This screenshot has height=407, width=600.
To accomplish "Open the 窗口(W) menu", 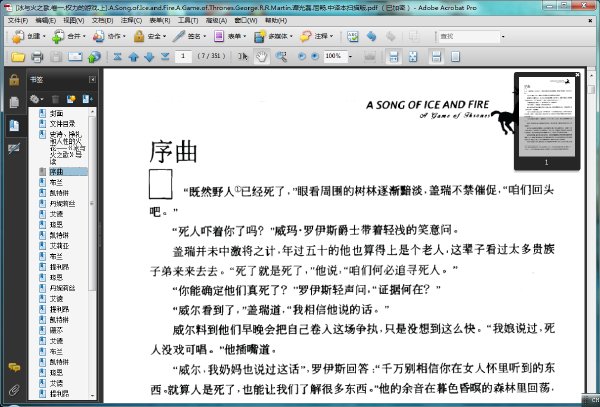I will coord(246,20).
